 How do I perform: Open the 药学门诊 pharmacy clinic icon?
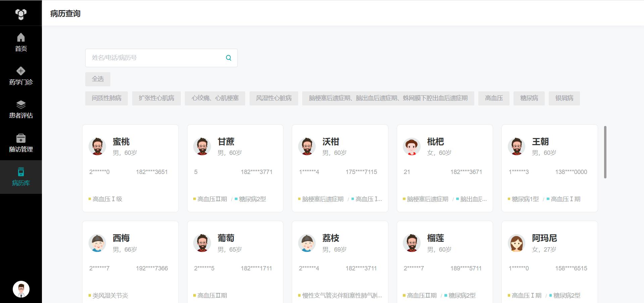21,71
